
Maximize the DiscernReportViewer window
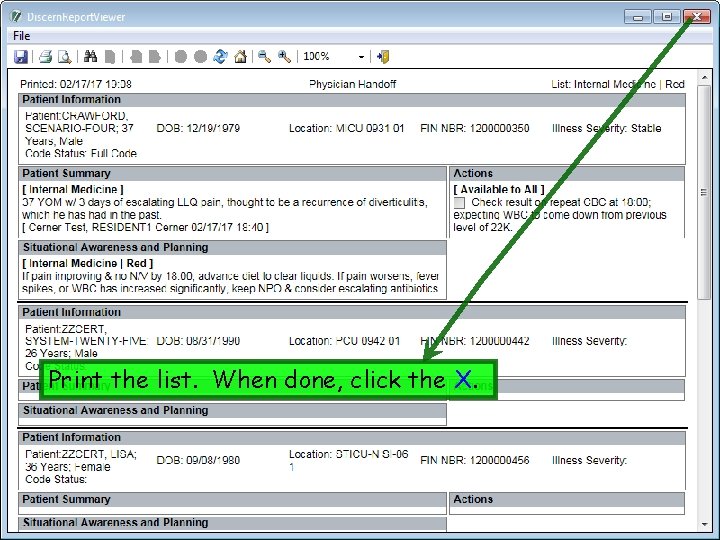tap(667, 17)
